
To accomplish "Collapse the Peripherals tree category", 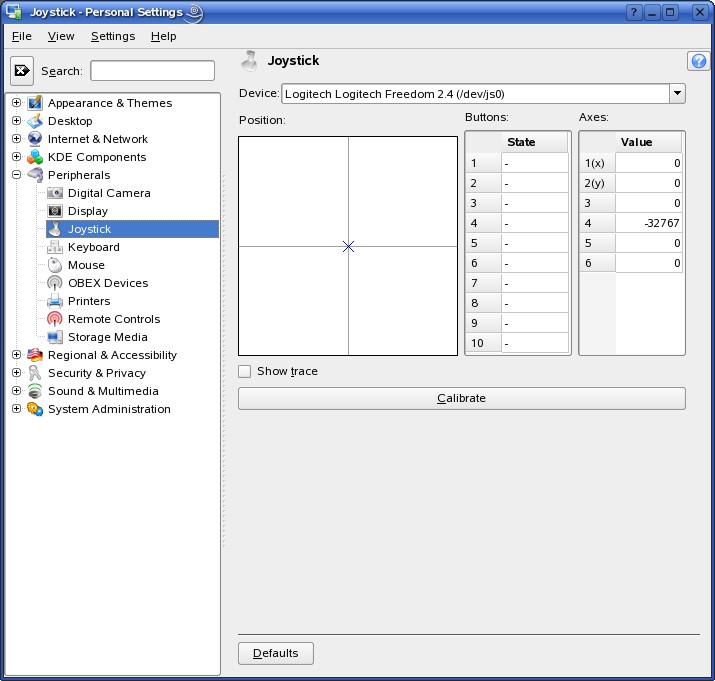I will tap(16, 175).
